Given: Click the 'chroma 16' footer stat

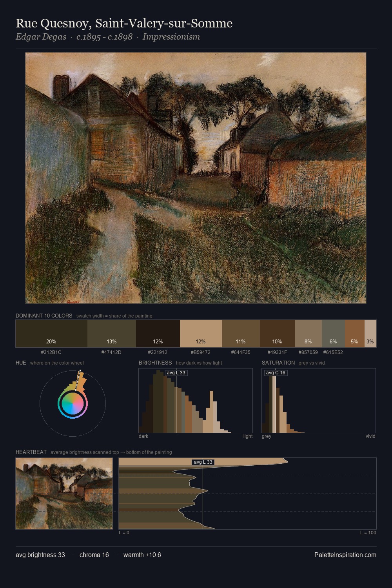Looking at the screenshot, I should [x=94, y=555].
